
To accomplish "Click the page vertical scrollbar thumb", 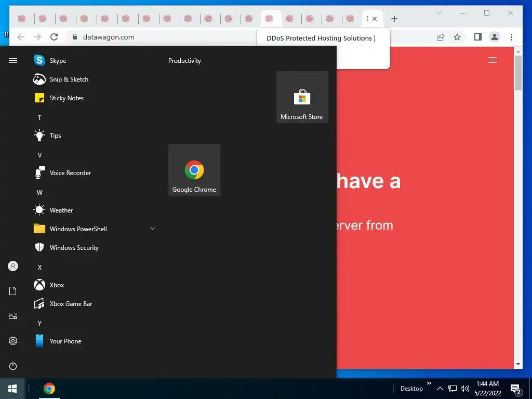I will pyautogui.click(x=518, y=73).
